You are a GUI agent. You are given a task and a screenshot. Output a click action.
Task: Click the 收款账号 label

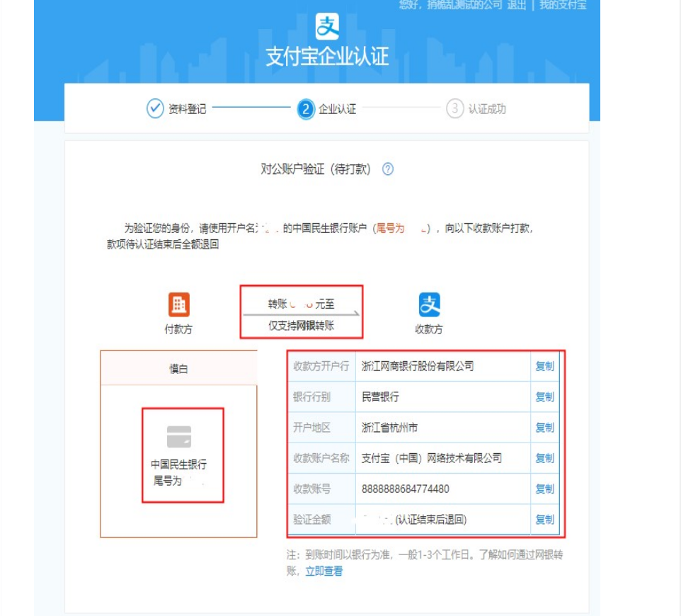[312, 489]
